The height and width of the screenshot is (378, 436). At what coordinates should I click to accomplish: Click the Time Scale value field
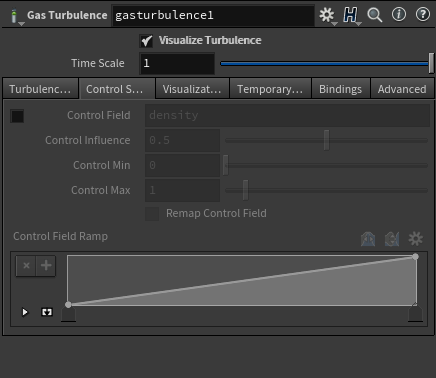pyautogui.click(x=177, y=63)
